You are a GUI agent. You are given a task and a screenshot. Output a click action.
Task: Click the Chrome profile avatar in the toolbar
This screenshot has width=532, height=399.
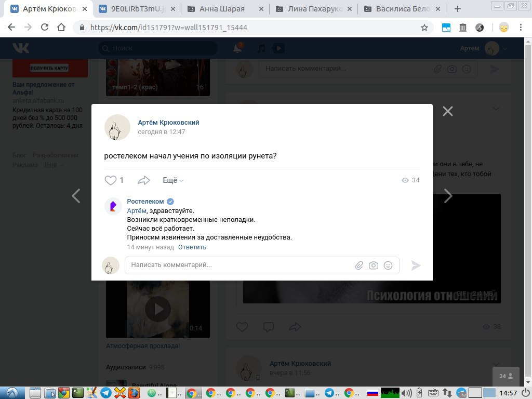tap(504, 28)
